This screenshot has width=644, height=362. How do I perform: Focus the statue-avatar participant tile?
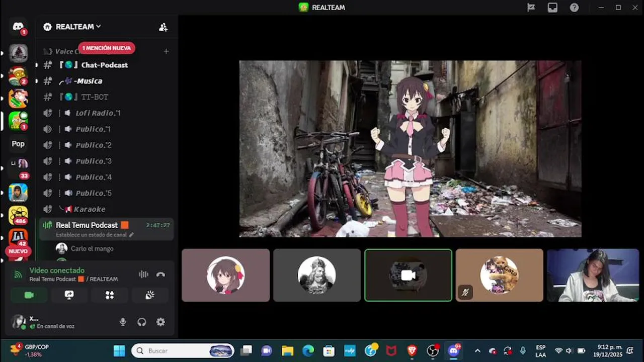pos(317,275)
